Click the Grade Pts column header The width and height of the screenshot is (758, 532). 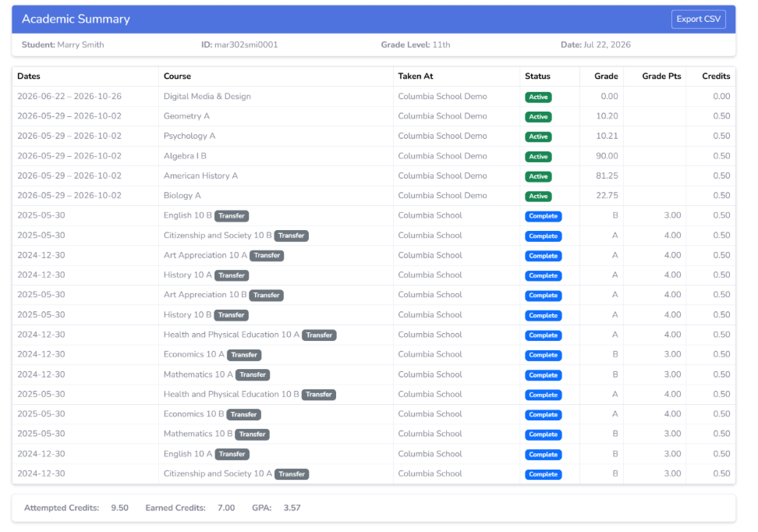pyautogui.click(x=661, y=76)
